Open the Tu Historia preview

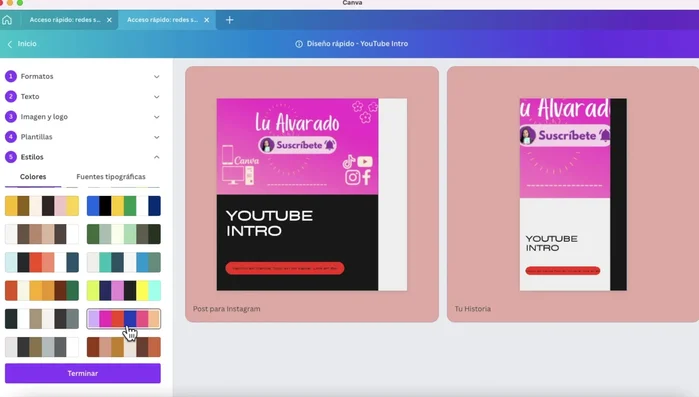tap(573, 194)
